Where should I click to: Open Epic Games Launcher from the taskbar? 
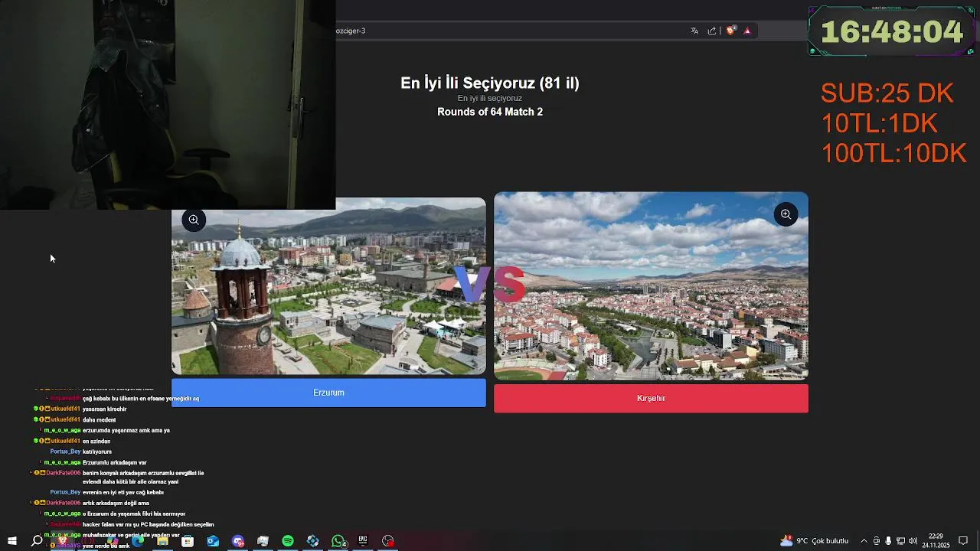pos(363,541)
